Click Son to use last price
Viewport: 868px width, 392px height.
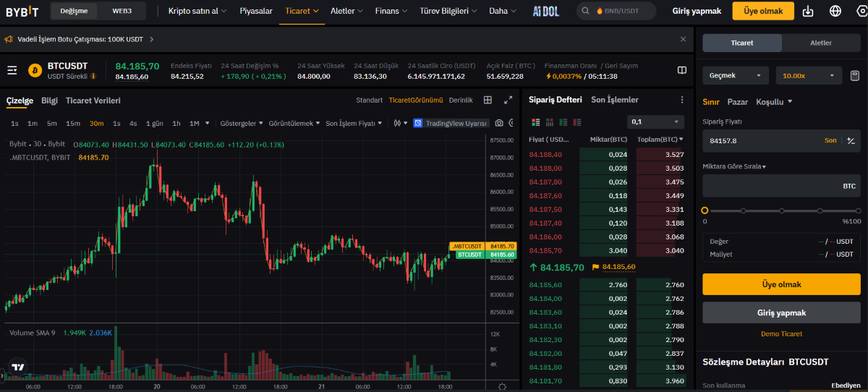click(830, 140)
